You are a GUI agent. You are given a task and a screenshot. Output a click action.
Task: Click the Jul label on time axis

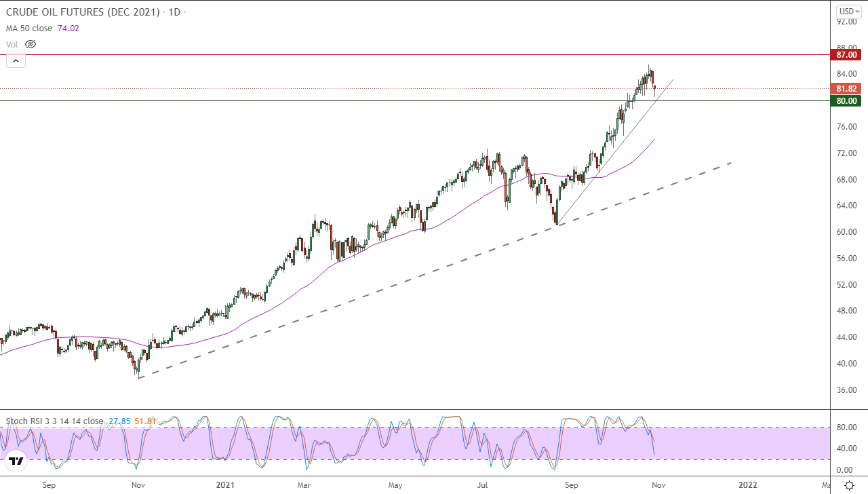[x=482, y=485]
